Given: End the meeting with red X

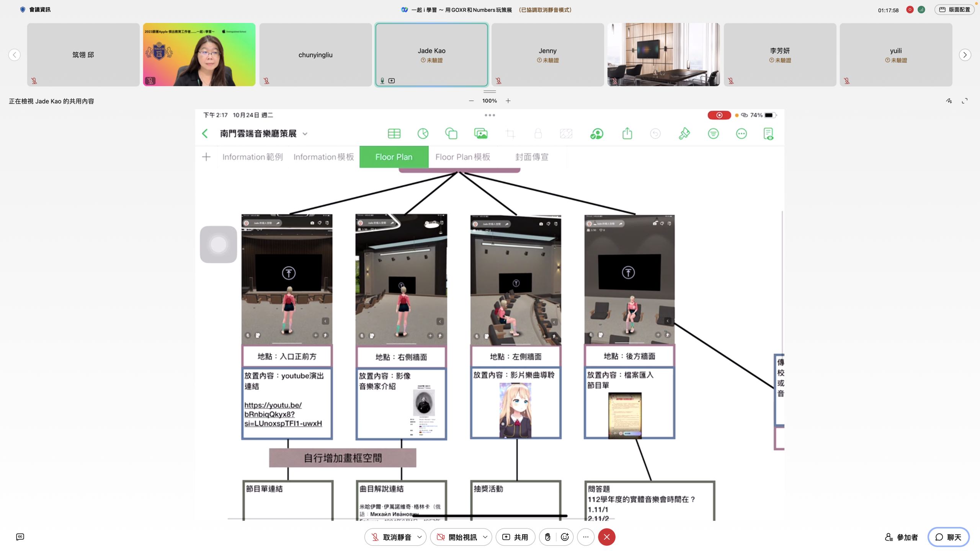Looking at the screenshot, I should [x=607, y=537].
